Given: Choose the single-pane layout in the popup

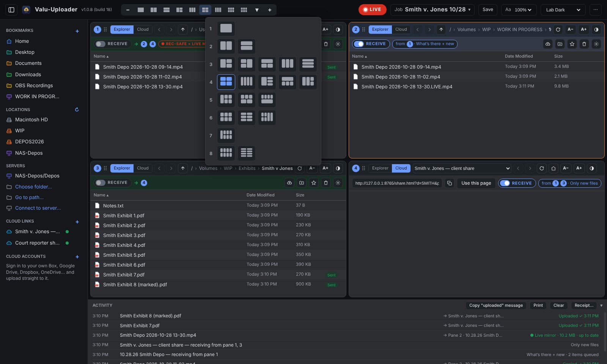Looking at the screenshot, I should tap(226, 28).
